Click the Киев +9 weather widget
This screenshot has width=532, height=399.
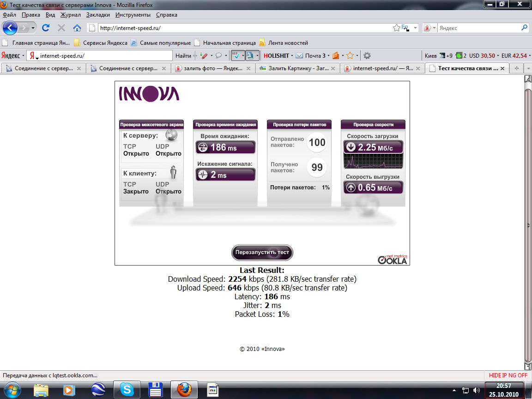tap(438, 55)
